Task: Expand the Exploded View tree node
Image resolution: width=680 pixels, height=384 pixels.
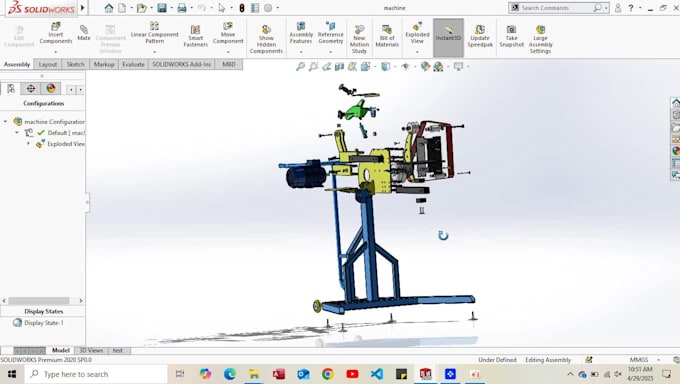Action: tap(29, 143)
